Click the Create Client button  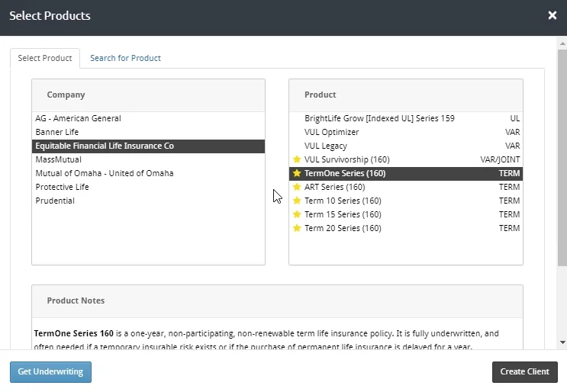[x=525, y=371]
